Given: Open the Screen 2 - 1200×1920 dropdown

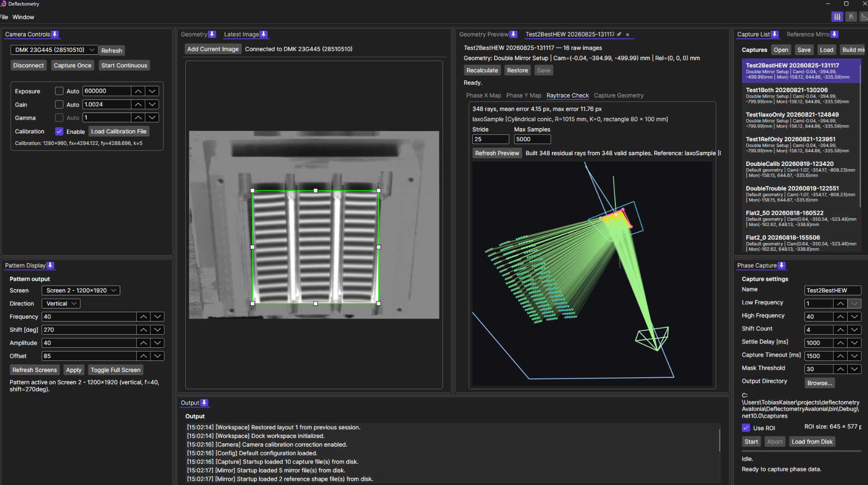Looking at the screenshot, I should tap(81, 291).
